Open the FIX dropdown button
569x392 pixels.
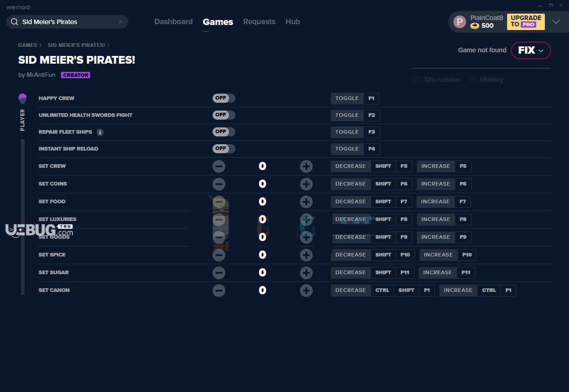531,50
